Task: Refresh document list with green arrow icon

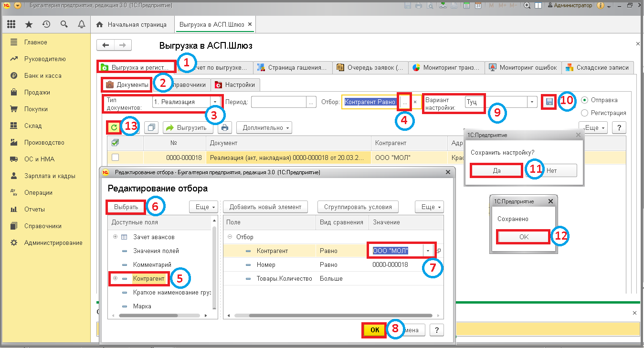Action: coord(114,127)
